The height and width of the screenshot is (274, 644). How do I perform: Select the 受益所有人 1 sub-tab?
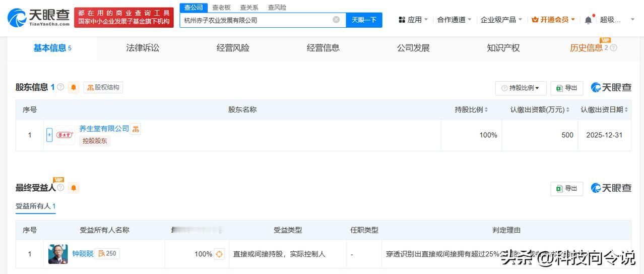[x=35, y=206]
